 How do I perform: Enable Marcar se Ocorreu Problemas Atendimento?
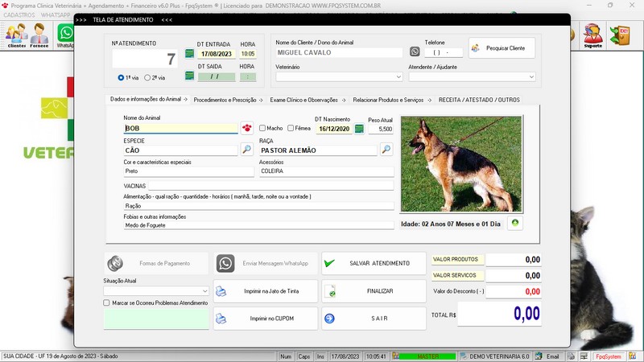[107, 302]
